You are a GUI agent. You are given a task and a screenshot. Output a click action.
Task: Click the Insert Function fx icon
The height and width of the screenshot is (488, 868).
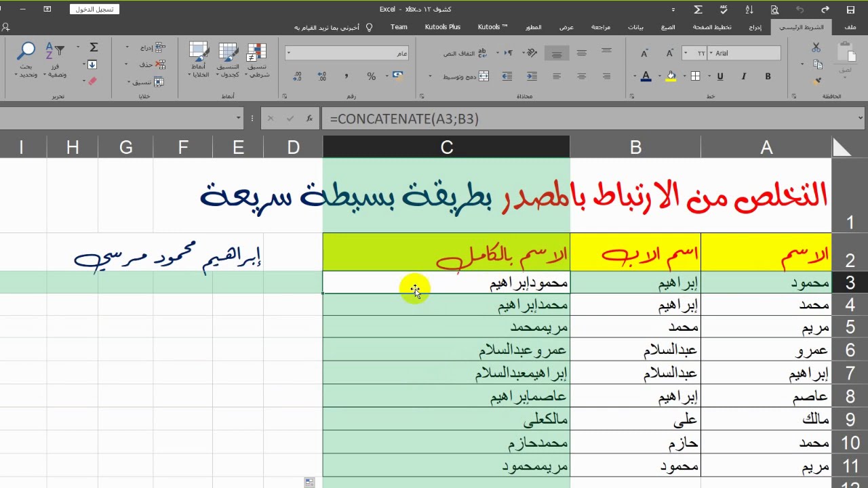point(309,119)
